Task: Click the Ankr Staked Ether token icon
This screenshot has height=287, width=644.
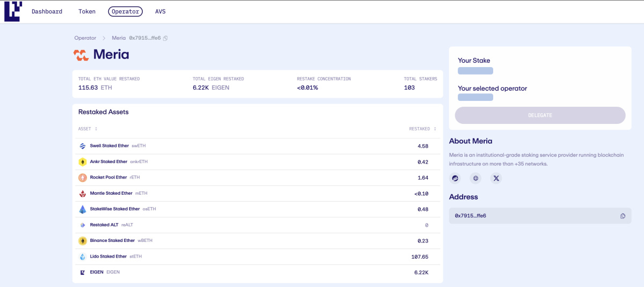Action: (x=83, y=161)
